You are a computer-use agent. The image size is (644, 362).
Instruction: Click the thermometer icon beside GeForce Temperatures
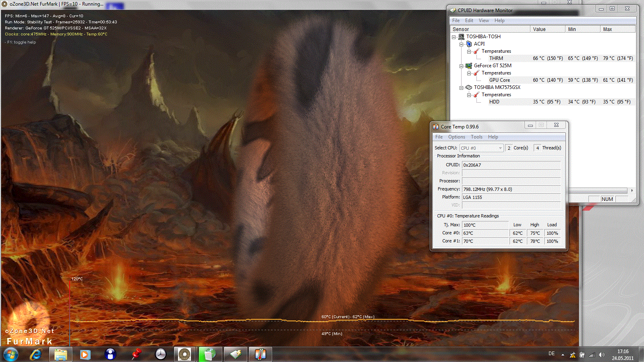click(476, 73)
